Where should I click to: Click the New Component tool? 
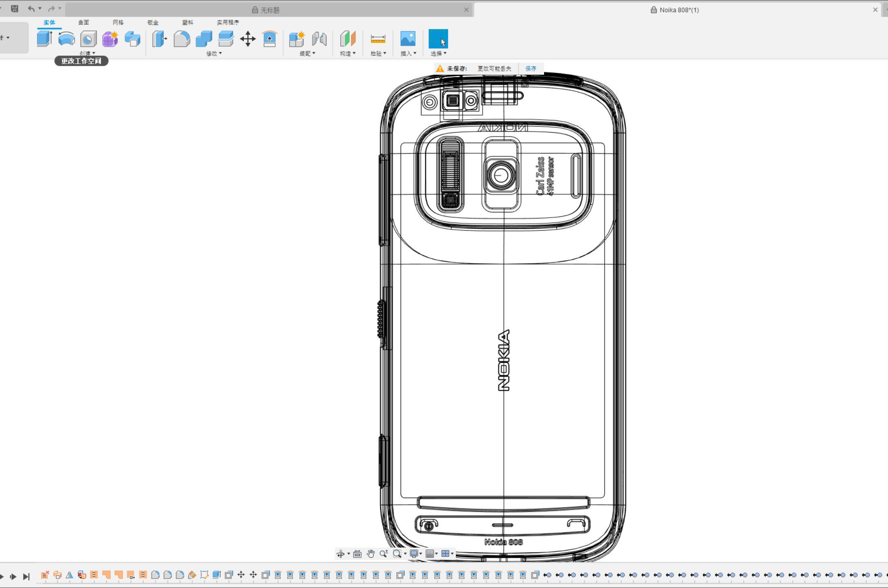pyautogui.click(x=297, y=39)
